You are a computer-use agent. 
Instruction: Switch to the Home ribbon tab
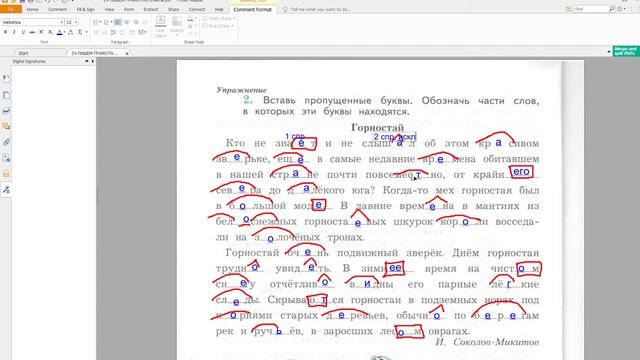(32, 9)
